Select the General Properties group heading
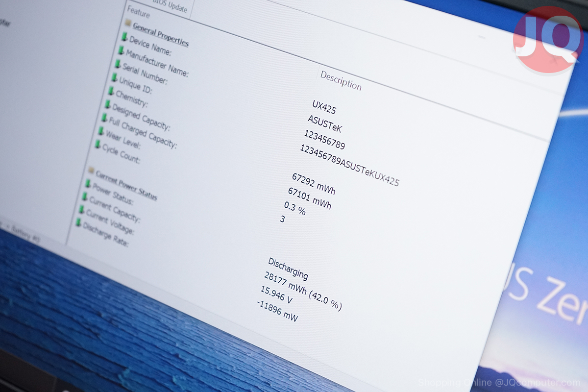This screenshot has height=392, width=588. tap(161, 34)
